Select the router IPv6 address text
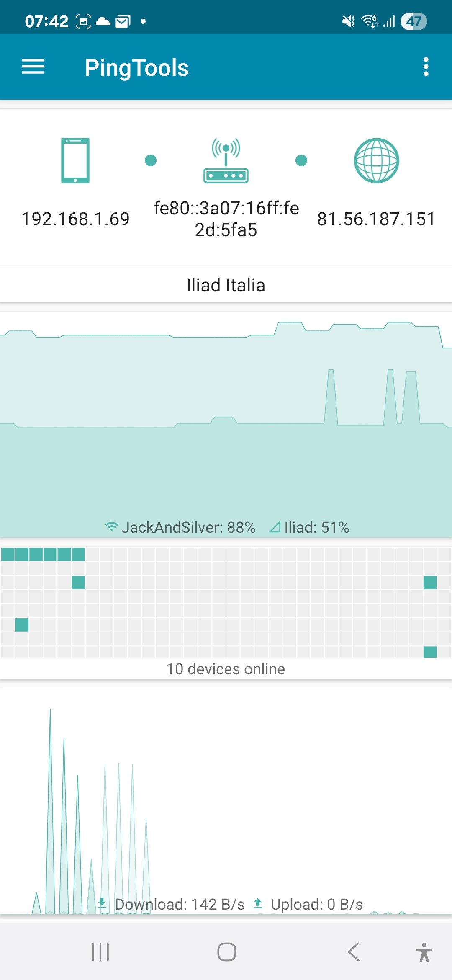 tap(226, 219)
